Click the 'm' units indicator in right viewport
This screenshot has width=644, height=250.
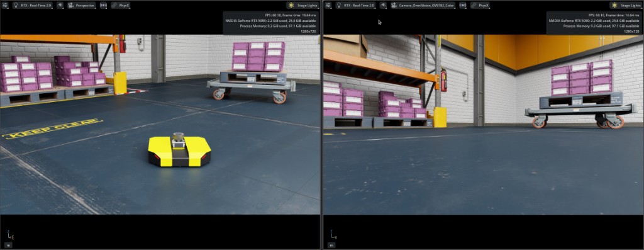(331, 245)
